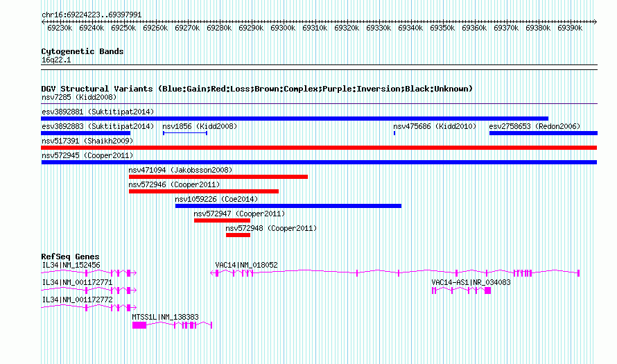Click the esv2758653 (Redon2006) blue bar
The width and height of the screenshot is (617, 364).
tap(544, 133)
